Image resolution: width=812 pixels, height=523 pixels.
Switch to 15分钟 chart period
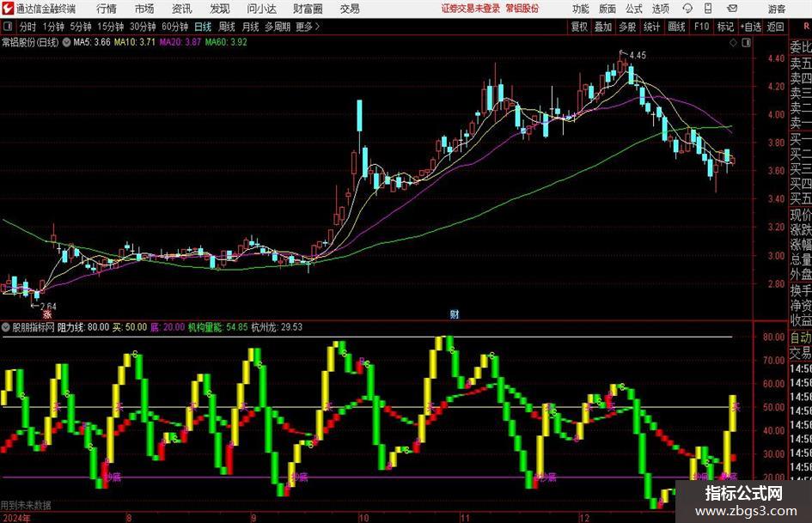click(x=110, y=27)
